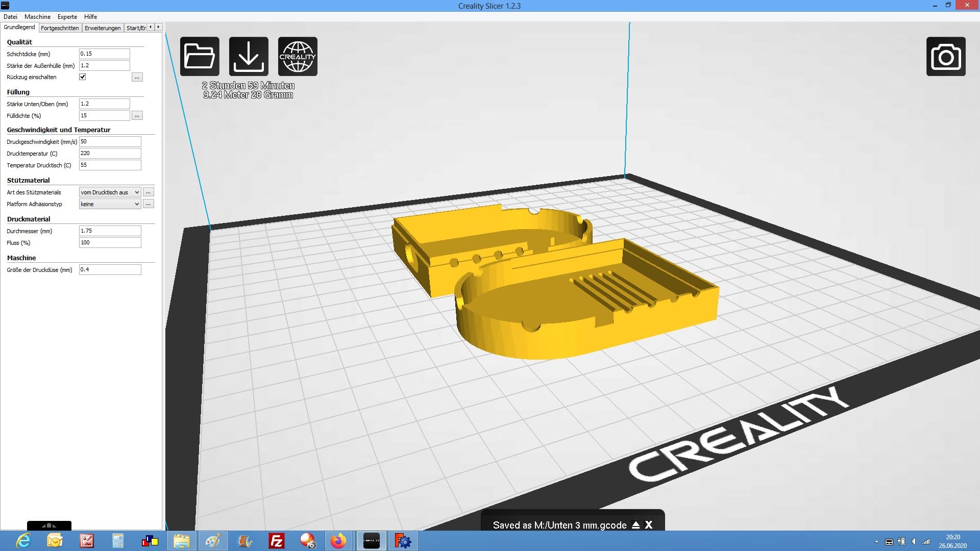Click the load model folder icon
Screen dimensions: 980x551
point(200,56)
